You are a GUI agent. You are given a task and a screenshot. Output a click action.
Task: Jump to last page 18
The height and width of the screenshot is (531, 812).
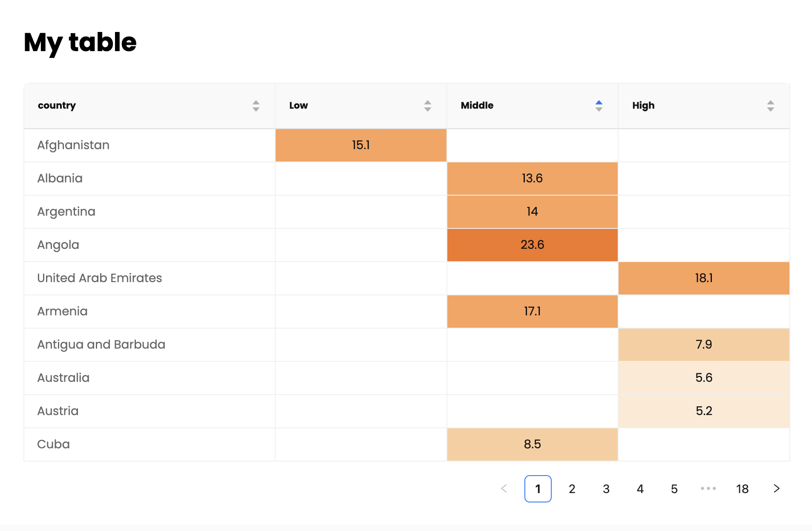pyautogui.click(x=742, y=489)
